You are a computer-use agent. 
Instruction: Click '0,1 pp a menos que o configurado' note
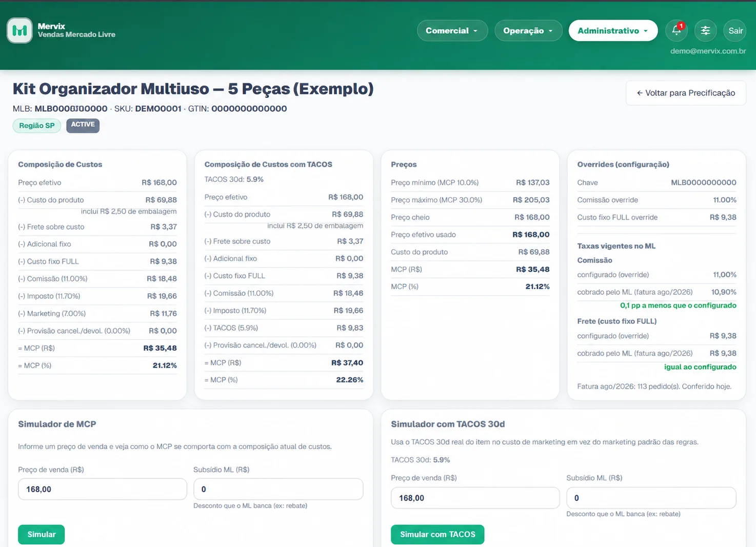[x=678, y=306]
